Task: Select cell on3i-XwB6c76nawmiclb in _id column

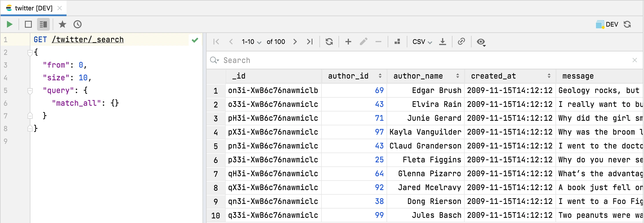Action: point(274,90)
